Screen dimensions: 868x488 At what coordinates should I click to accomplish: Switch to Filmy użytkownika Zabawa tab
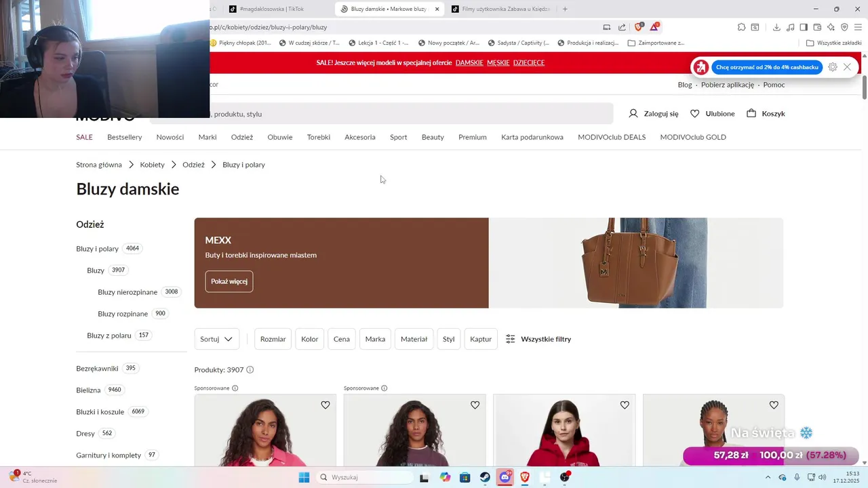(500, 9)
